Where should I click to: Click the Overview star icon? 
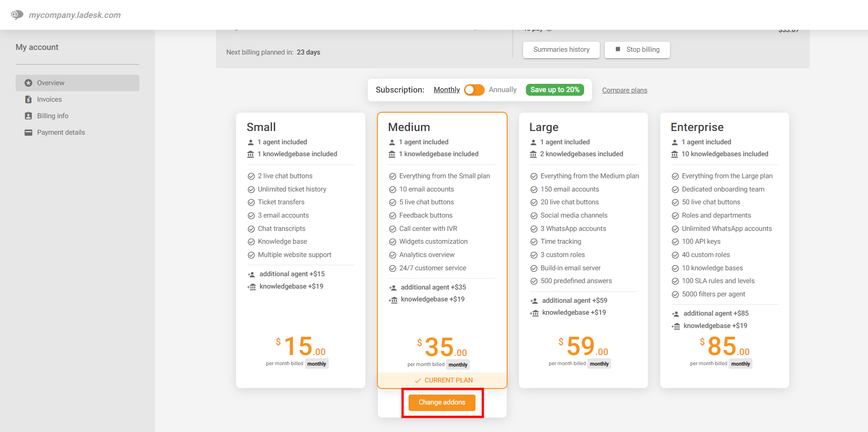(28, 83)
